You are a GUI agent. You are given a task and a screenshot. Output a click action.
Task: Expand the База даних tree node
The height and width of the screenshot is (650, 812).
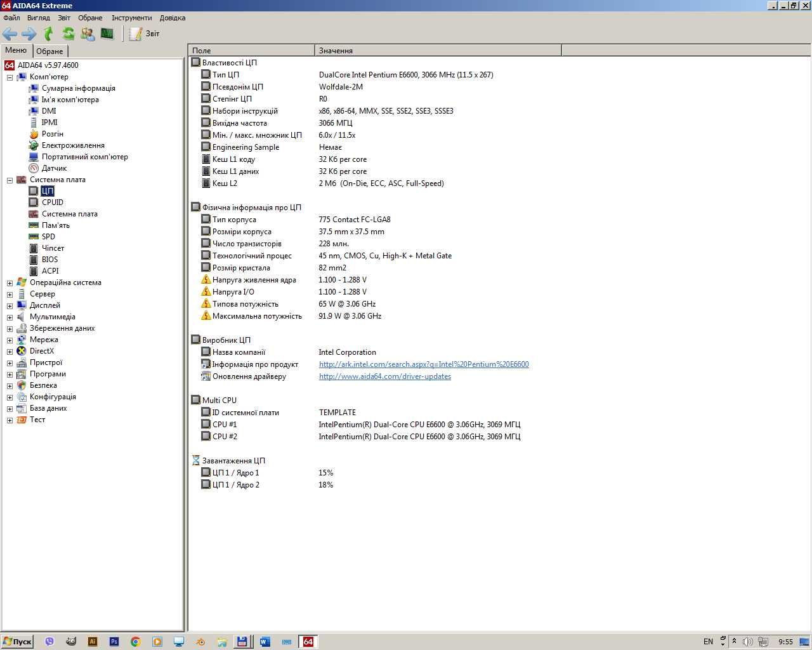coord(10,409)
